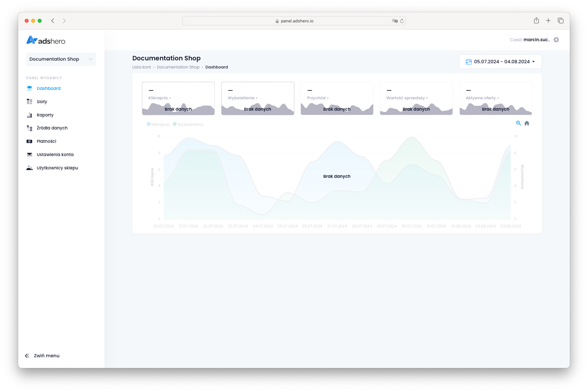
Task: Open Źródła danych in the sidebar
Action: [52, 128]
